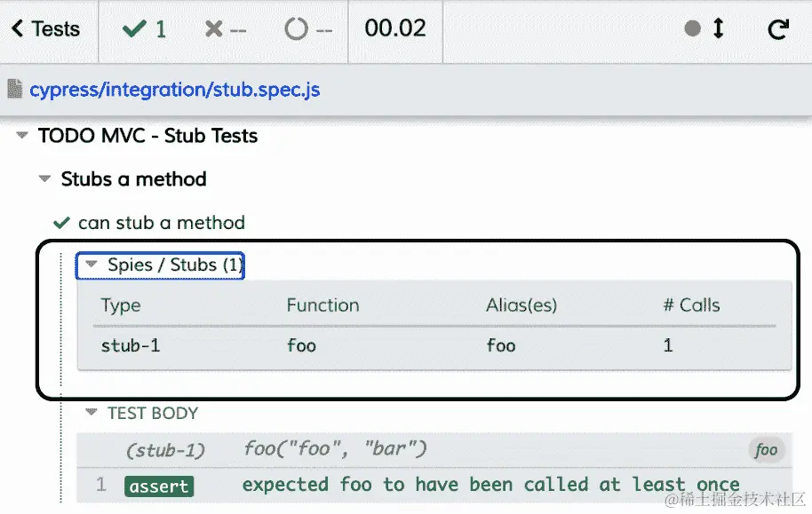This screenshot has height=514, width=812.
Task: Click the foo alias badge
Action: coord(766,450)
